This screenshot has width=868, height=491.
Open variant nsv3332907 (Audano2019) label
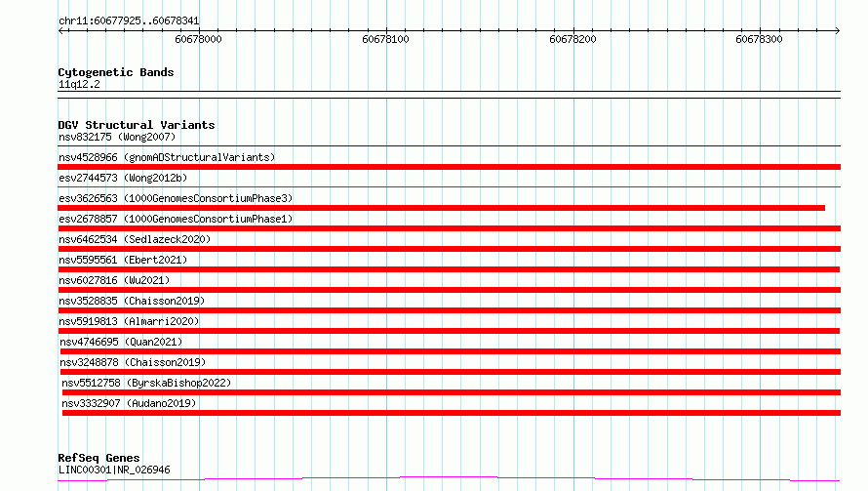[x=129, y=403]
